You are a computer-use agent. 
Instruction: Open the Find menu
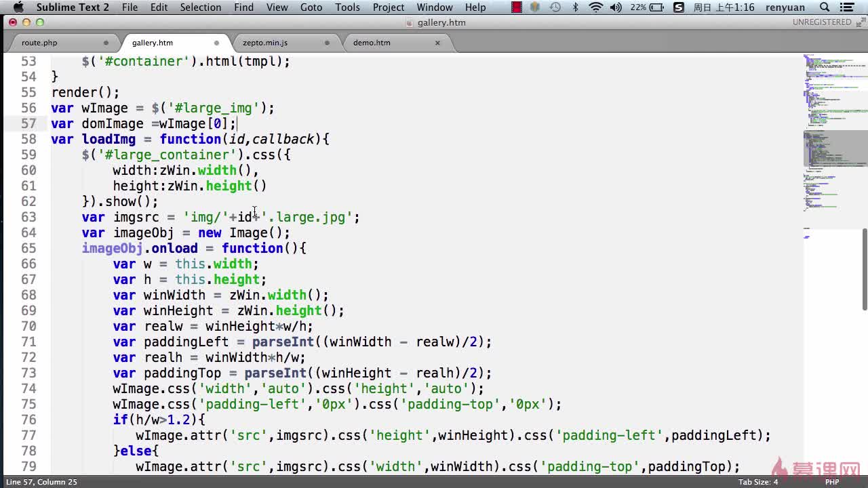(x=243, y=7)
